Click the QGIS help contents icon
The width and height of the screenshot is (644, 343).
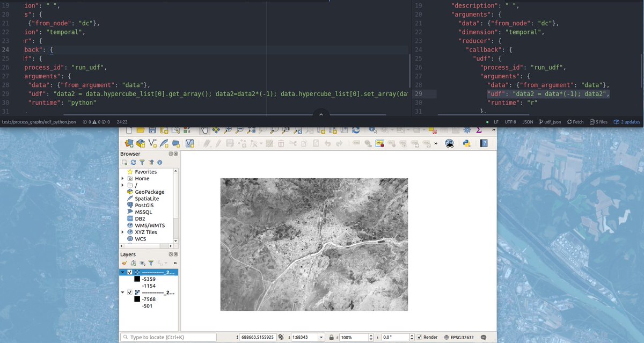pos(484,143)
